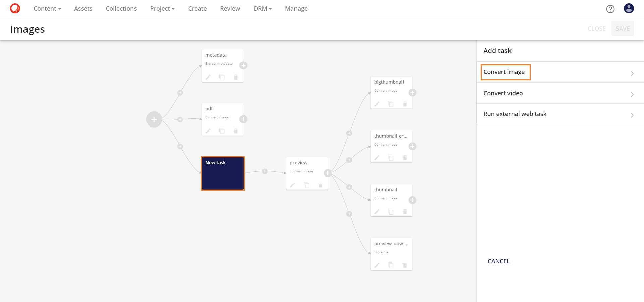Edit the thumbnail task with pencil icon
Viewport: 644px width, 302px height.
377,212
